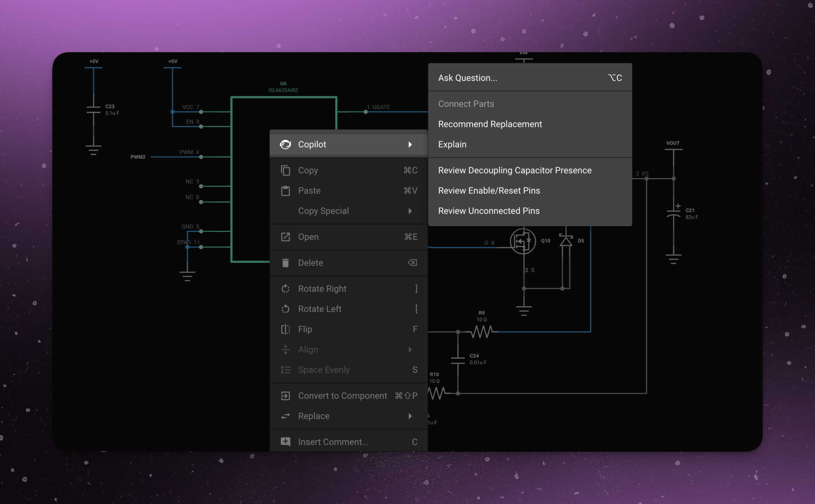The width and height of the screenshot is (815, 504).
Task: Click the U6 ISL6620AIRZ component label
Action: [x=283, y=87]
